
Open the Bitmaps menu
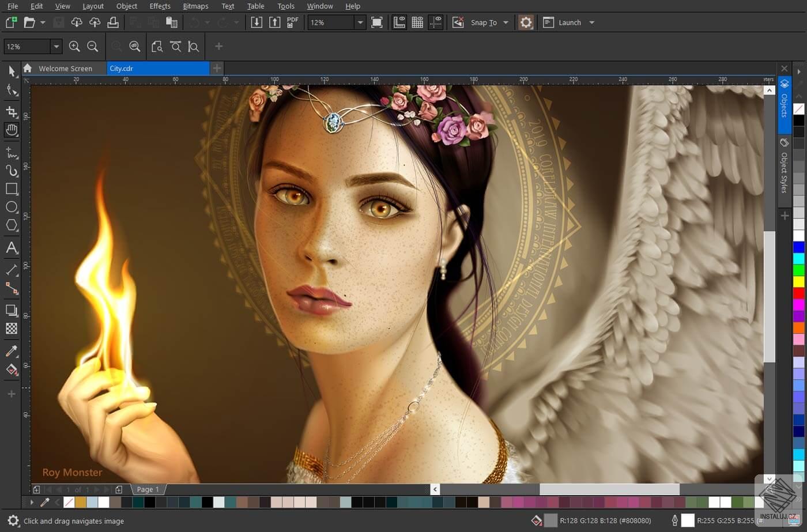(195, 6)
